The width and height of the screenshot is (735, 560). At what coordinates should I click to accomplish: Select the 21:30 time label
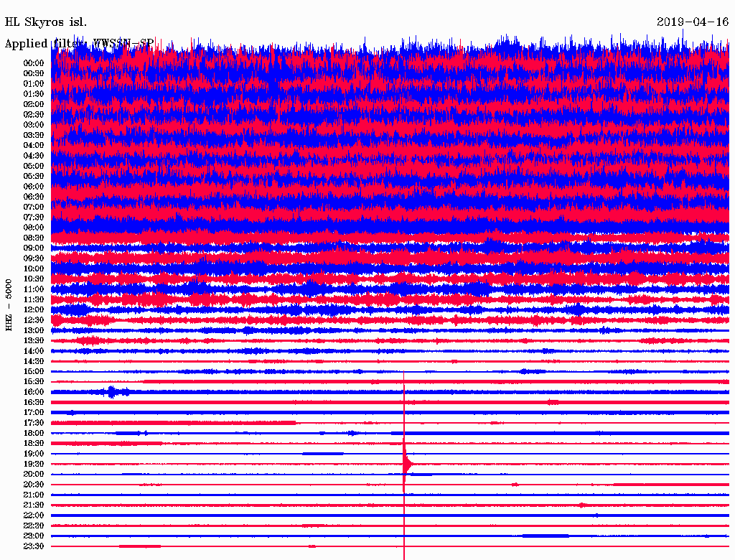point(34,505)
